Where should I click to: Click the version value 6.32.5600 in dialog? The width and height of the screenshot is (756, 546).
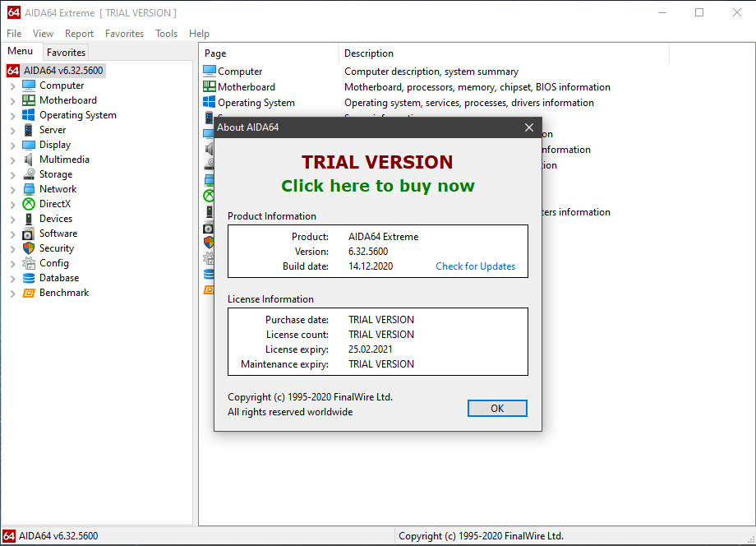[368, 252]
